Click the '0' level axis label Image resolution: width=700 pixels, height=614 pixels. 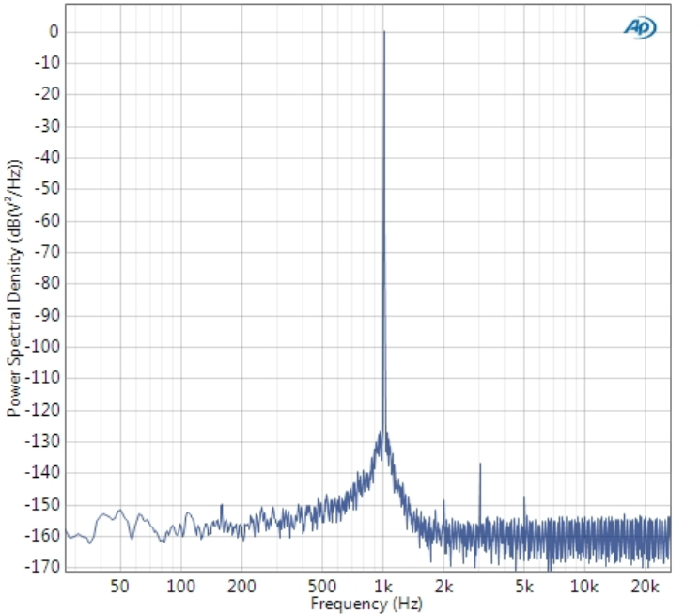(x=54, y=32)
